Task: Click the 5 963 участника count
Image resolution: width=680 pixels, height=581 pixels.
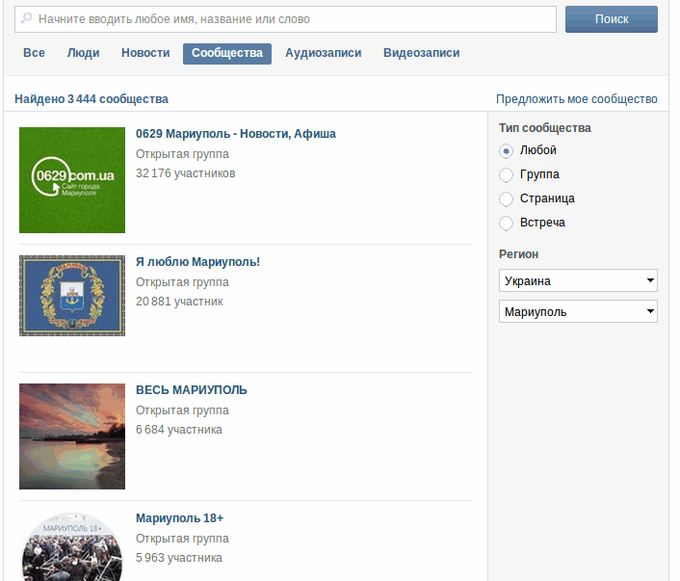Action: [179, 558]
